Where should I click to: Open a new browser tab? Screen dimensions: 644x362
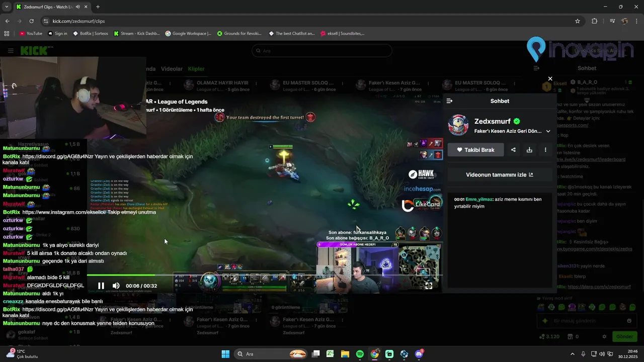(x=98, y=7)
